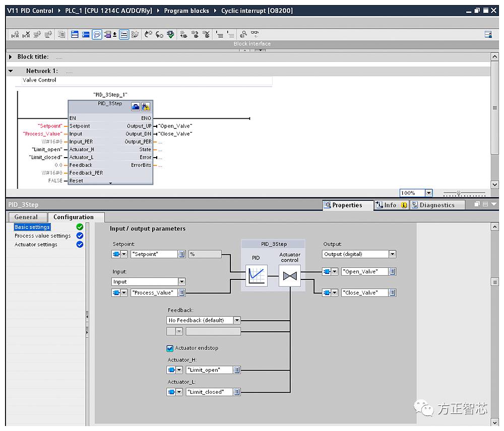Open the Diagnostics tab
Image resolution: width=504 pixels, height=431 pixels.
432,205
